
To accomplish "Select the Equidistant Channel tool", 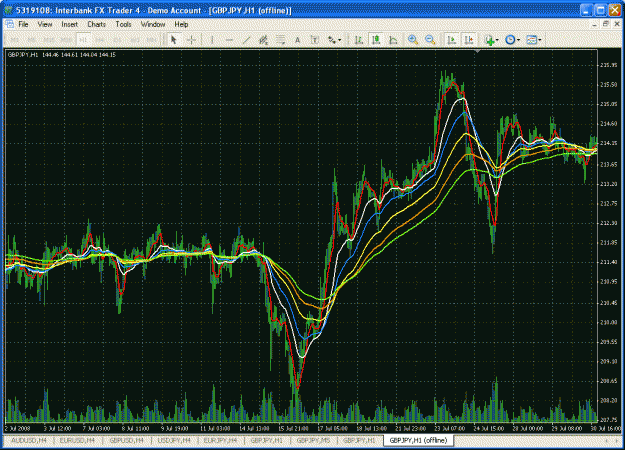I will pyautogui.click(x=263, y=40).
